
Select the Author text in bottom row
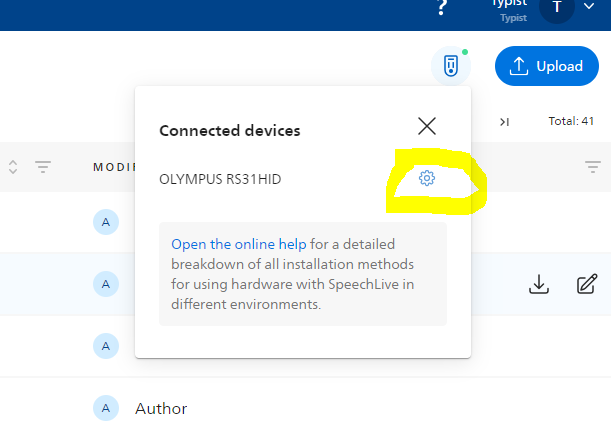tap(161, 409)
